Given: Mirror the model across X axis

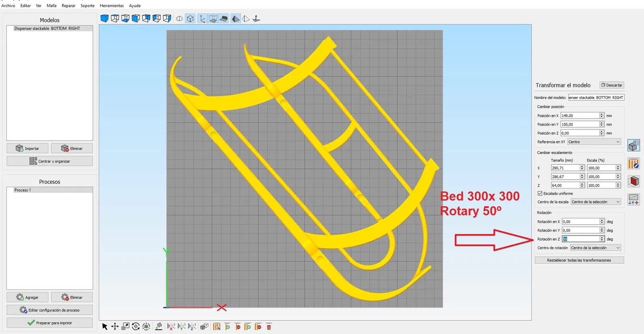Looking at the screenshot, I should click(171, 326).
